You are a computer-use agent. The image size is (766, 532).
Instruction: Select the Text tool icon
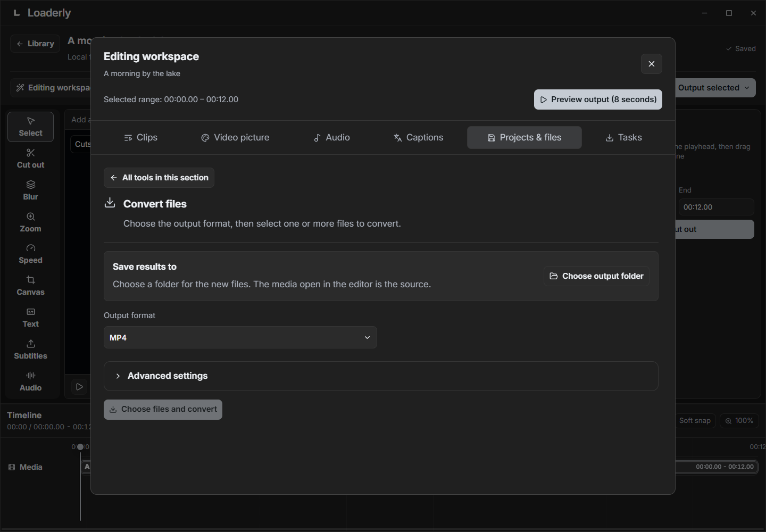(x=30, y=318)
